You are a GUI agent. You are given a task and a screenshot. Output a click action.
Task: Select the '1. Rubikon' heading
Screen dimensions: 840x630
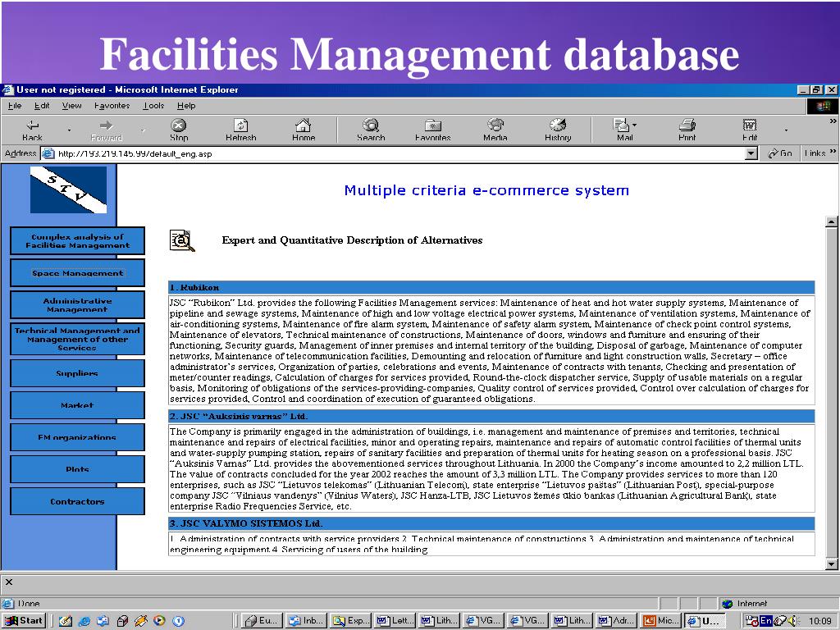(491, 288)
